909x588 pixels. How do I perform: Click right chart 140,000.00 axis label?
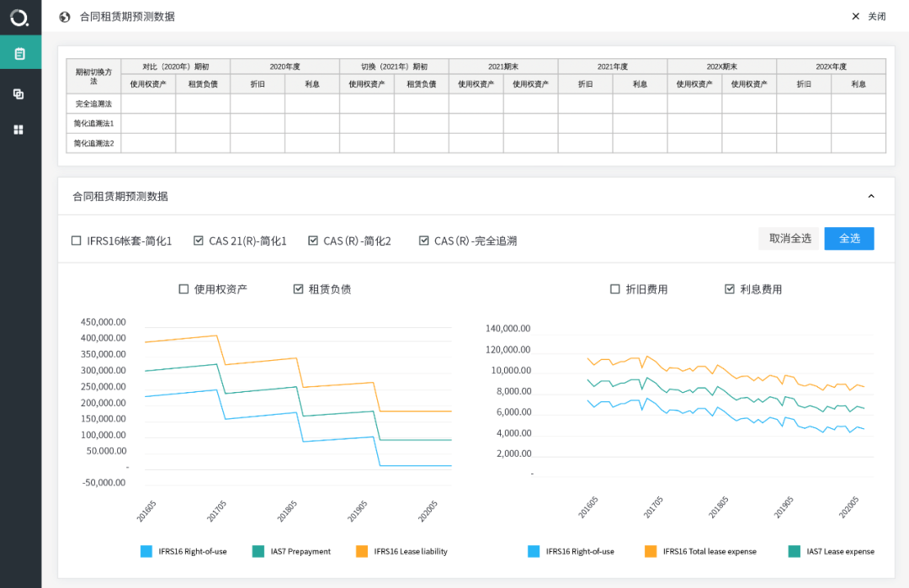tap(508, 328)
